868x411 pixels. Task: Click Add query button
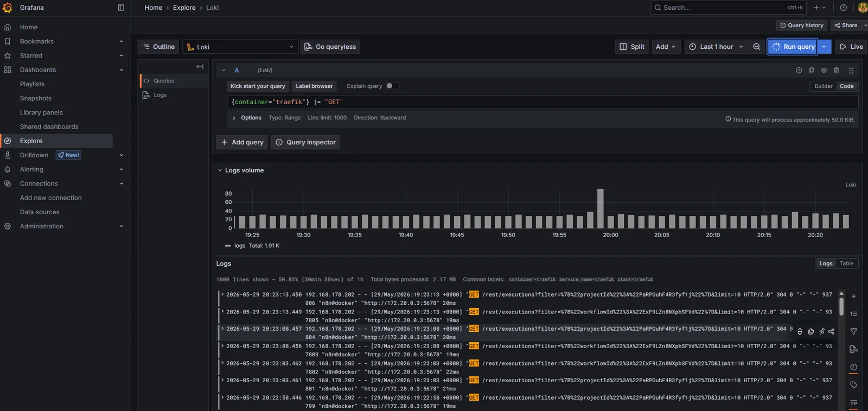click(x=242, y=142)
